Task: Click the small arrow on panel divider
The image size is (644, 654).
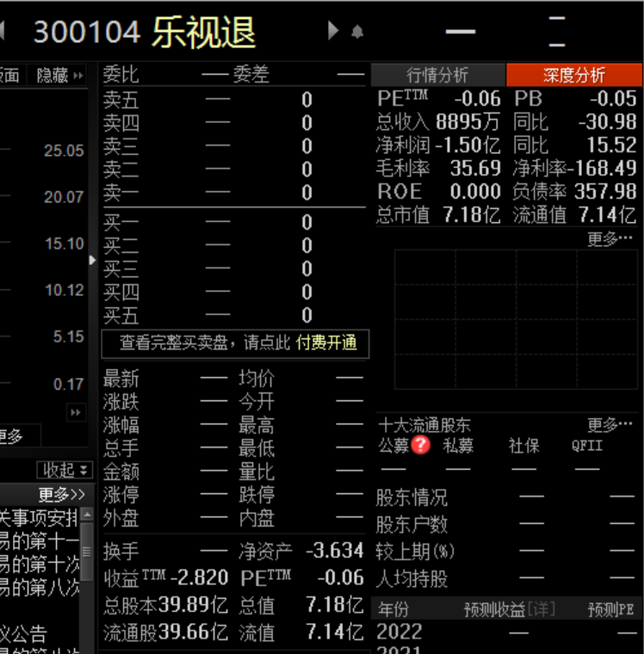Action: (x=93, y=260)
